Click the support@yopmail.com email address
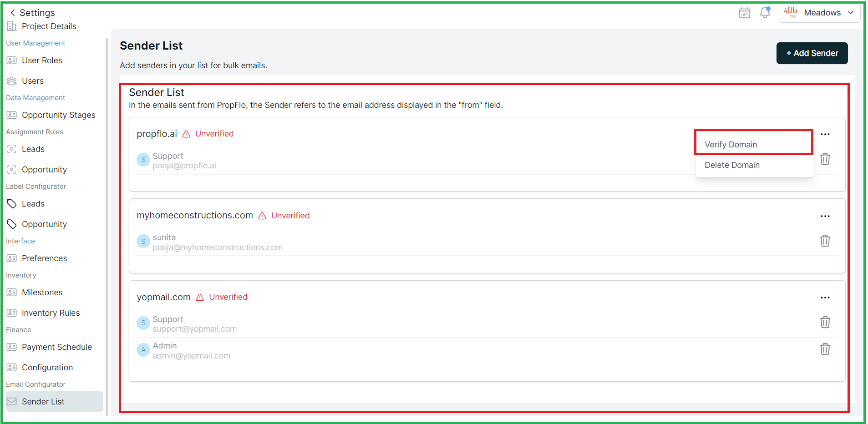This screenshot has width=868, height=424. tap(194, 329)
